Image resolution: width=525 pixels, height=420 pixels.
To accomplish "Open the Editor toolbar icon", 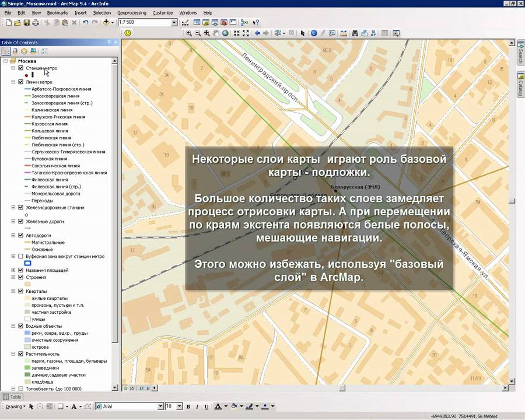I will click(x=185, y=23).
